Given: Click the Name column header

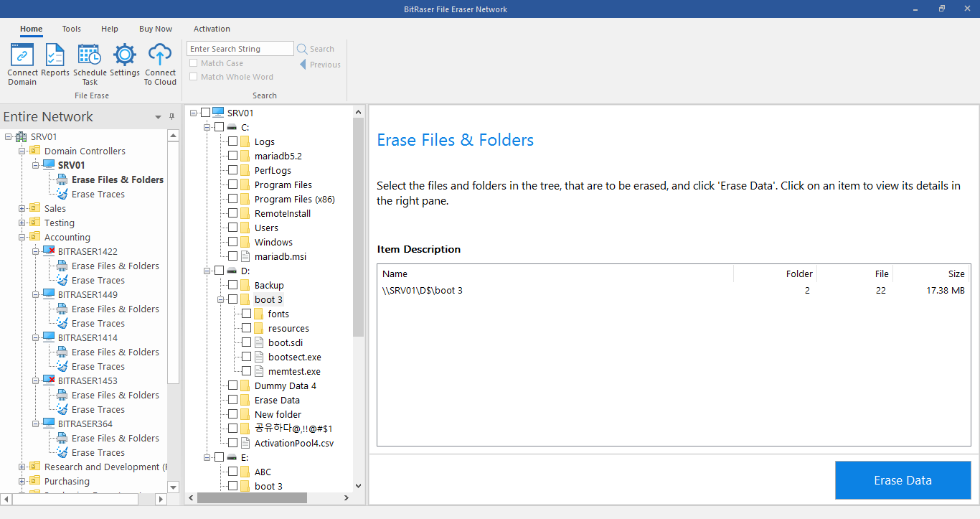Looking at the screenshot, I should 555,273.
